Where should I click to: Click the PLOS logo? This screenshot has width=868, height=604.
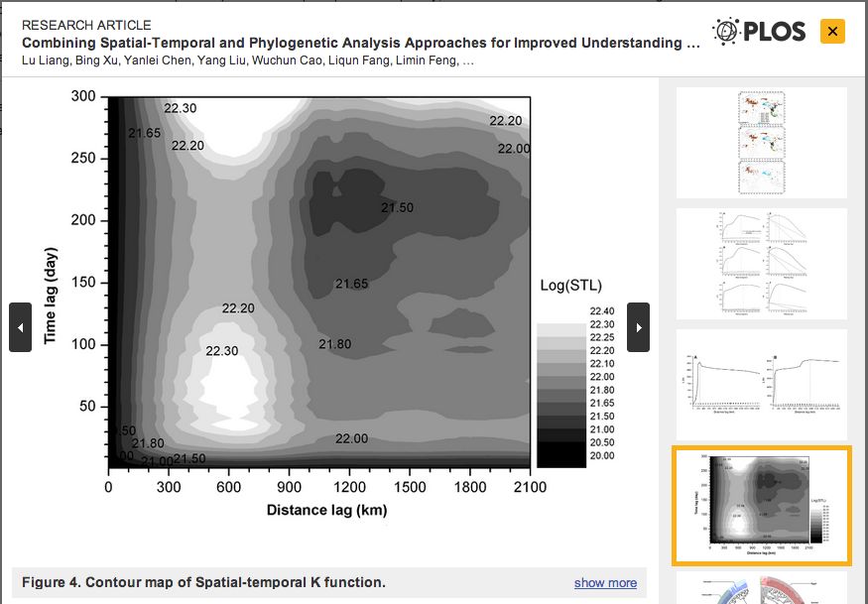coord(759,31)
